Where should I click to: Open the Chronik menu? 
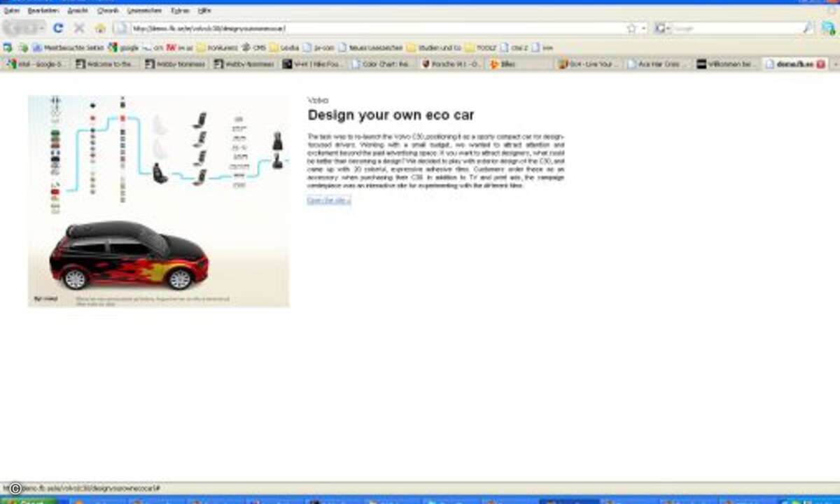tap(108, 11)
